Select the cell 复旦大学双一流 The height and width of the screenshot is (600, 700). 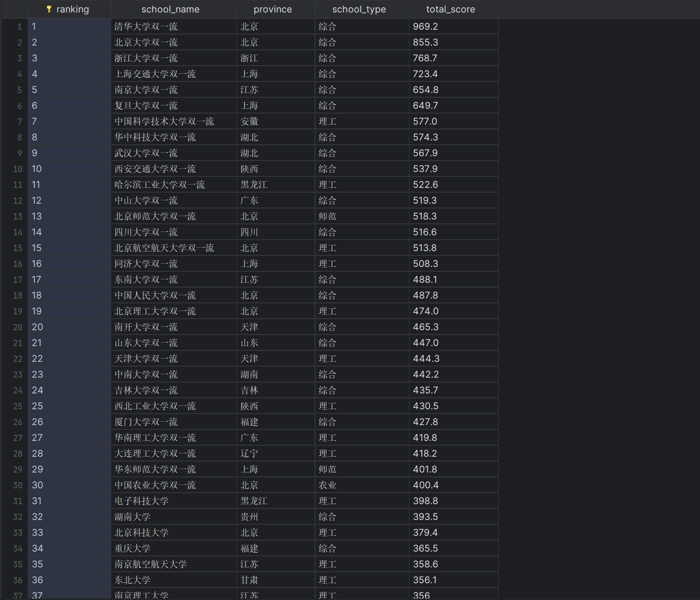[x=174, y=105]
